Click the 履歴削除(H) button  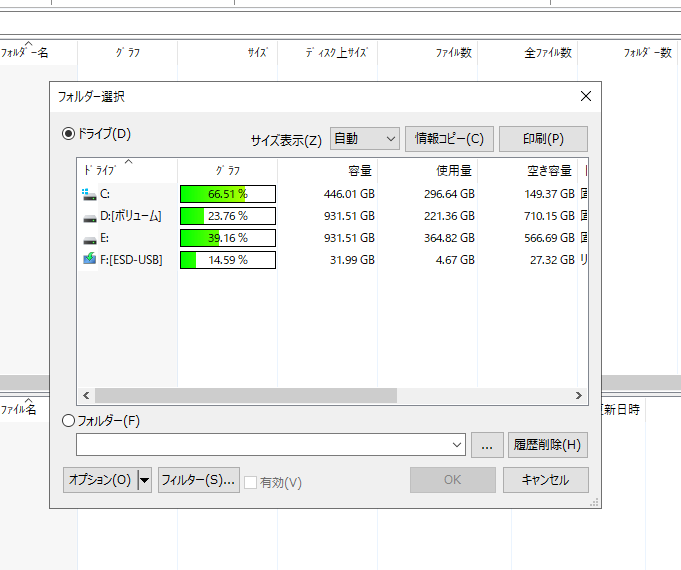546,445
